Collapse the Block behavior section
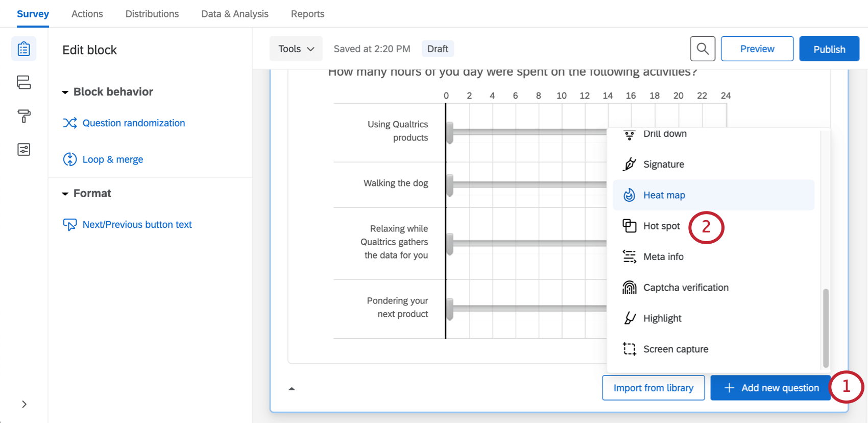868x423 pixels. [x=65, y=92]
